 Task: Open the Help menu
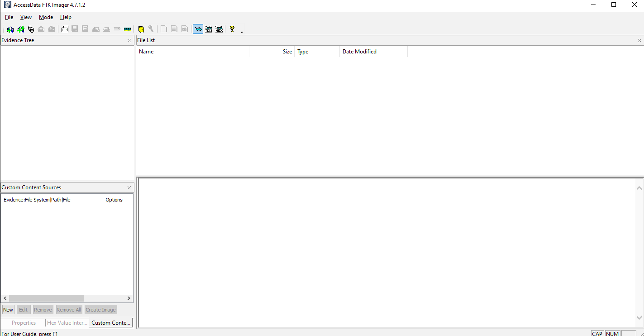click(66, 17)
